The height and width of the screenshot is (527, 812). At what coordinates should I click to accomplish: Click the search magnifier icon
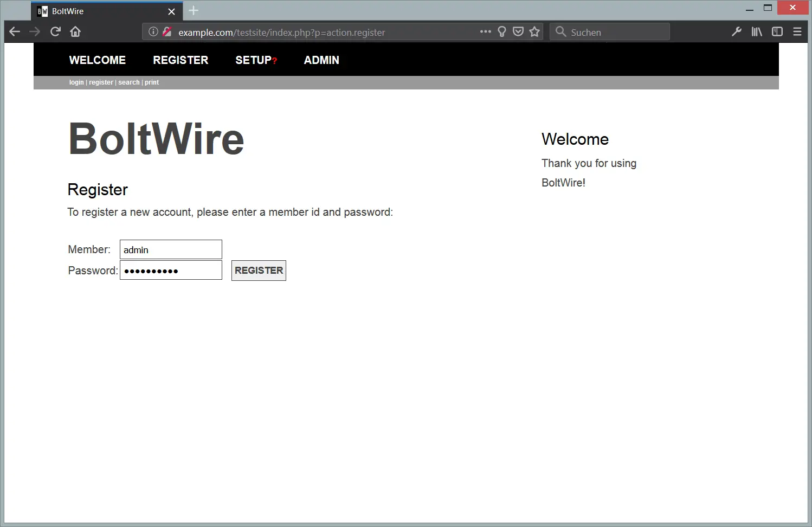tap(561, 31)
